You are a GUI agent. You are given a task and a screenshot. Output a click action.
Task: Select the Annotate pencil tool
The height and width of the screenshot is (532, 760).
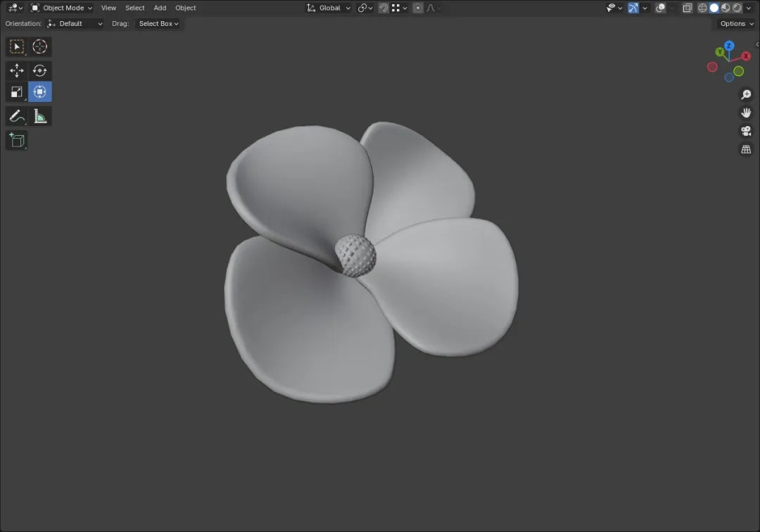16,116
